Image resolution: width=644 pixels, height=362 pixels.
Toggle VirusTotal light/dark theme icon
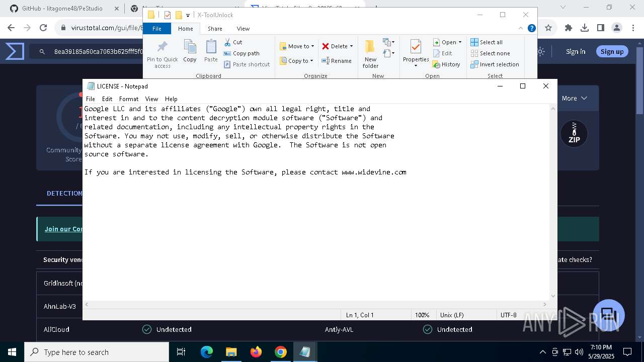[x=541, y=51]
